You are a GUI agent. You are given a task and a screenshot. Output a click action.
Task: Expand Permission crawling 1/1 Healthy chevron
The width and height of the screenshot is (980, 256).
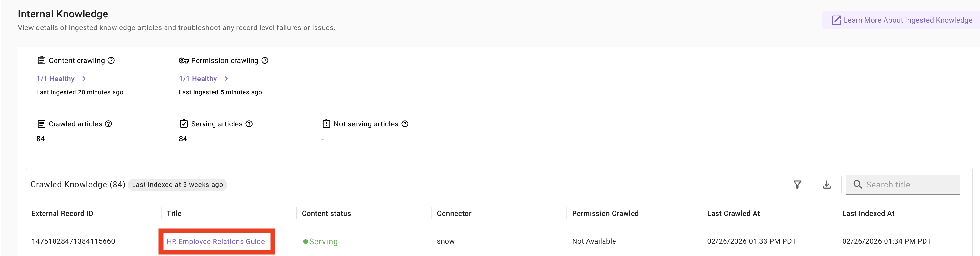[x=226, y=79]
